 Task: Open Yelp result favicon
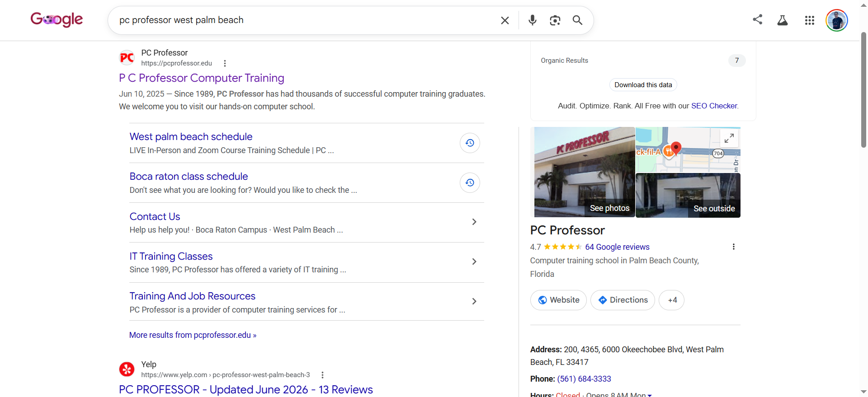(127, 369)
